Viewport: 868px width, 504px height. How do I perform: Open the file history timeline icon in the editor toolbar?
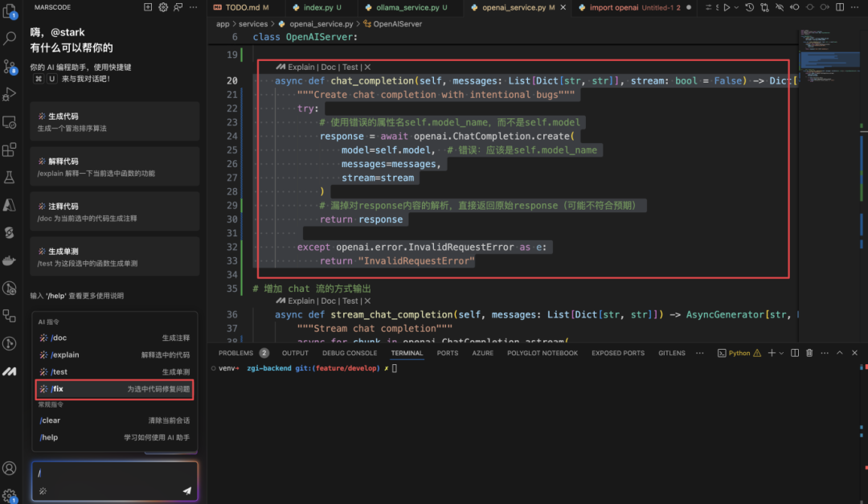[750, 7]
